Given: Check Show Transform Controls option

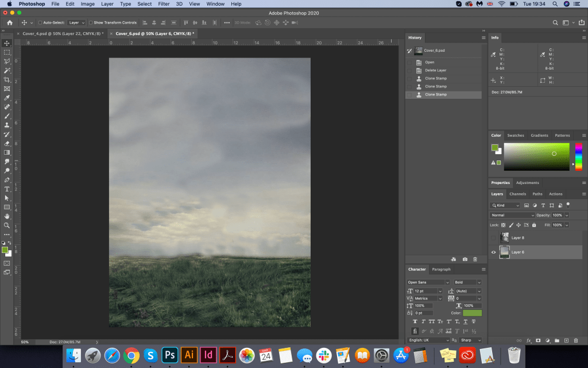Looking at the screenshot, I should [x=90, y=22].
